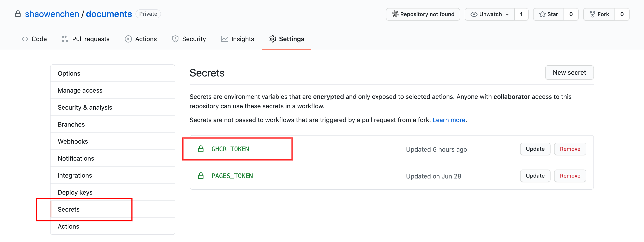Click the New secret button
The height and width of the screenshot is (242, 644).
tap(569, 72)
